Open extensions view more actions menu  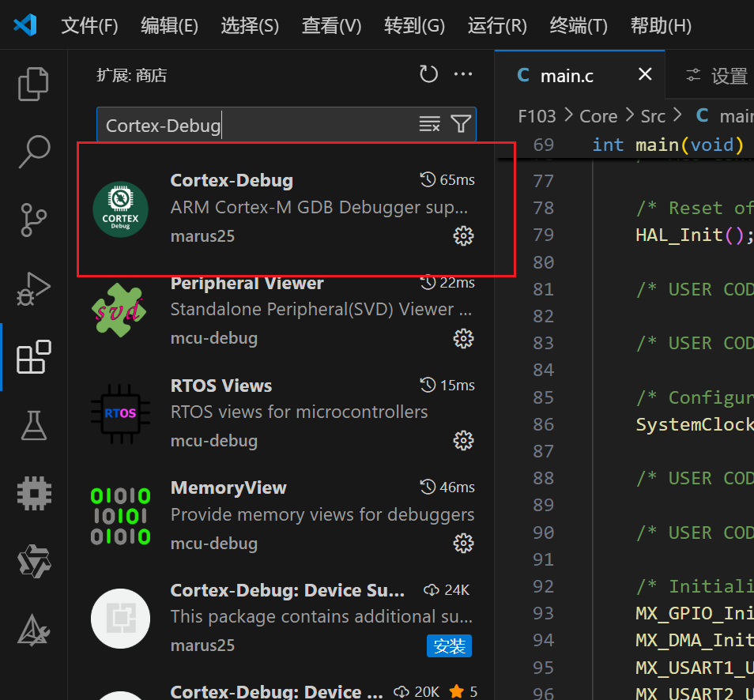pyautogui.click(x=463, y=74)
